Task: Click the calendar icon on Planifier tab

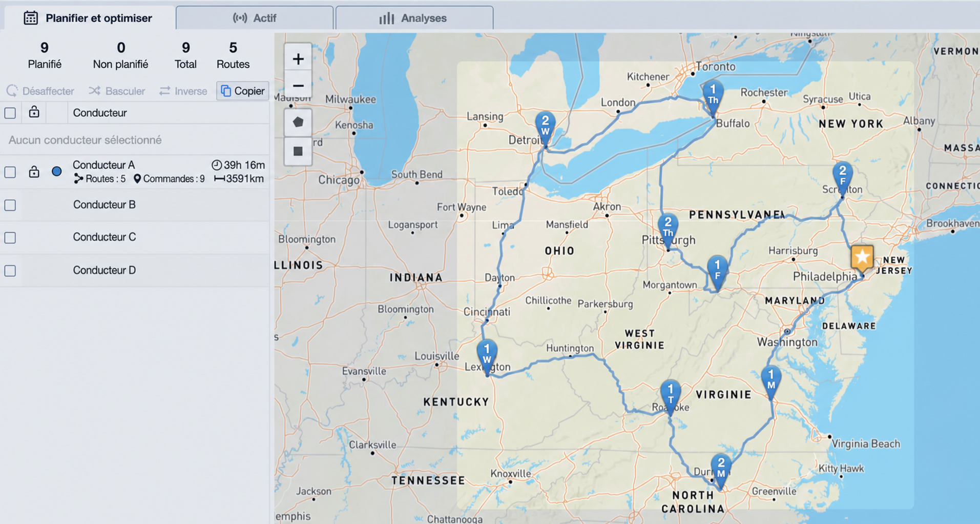Action: point(31,18)
